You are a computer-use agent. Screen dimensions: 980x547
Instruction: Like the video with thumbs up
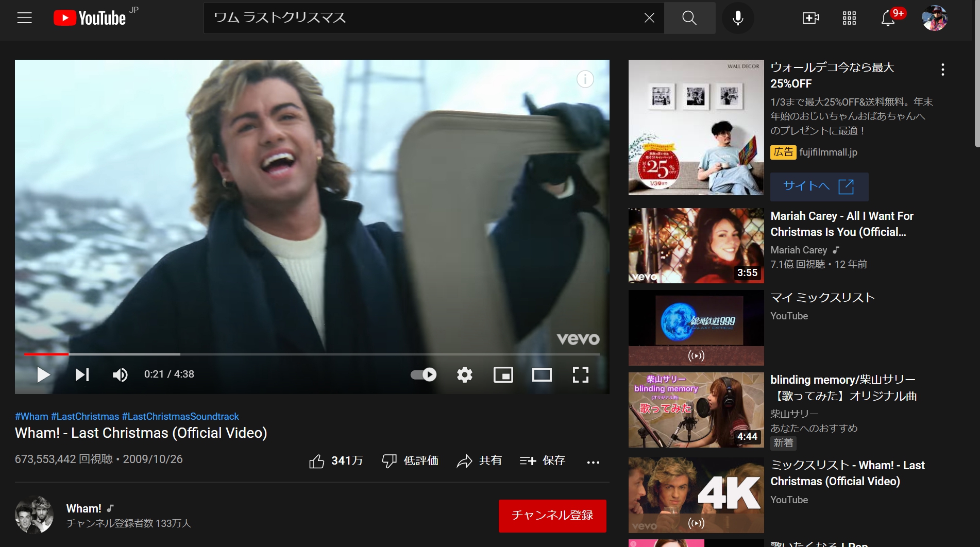point(336,461)
